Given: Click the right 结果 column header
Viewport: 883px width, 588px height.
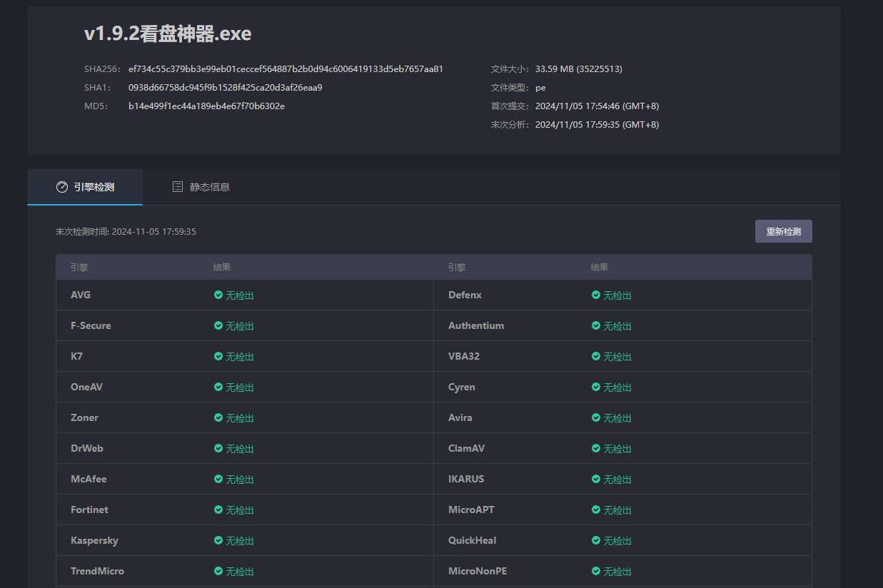Looking at the screenshot, I should (x=600, y=268).
